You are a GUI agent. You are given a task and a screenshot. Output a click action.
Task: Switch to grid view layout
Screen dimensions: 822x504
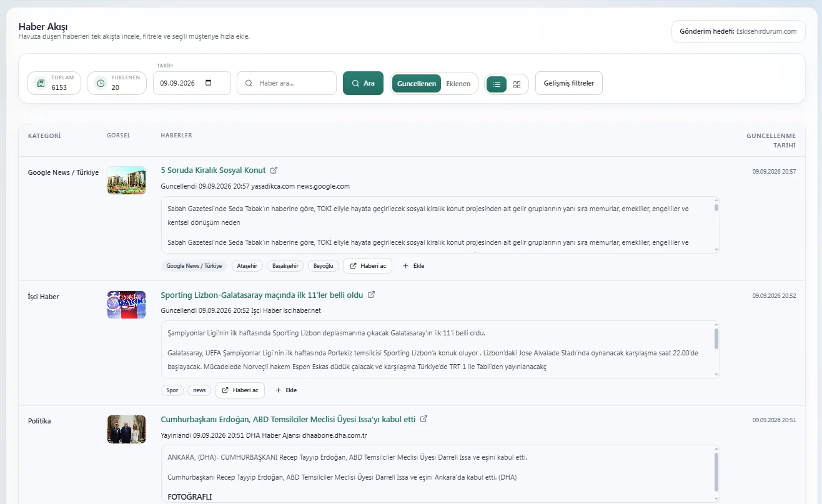[x=517, y=84]
